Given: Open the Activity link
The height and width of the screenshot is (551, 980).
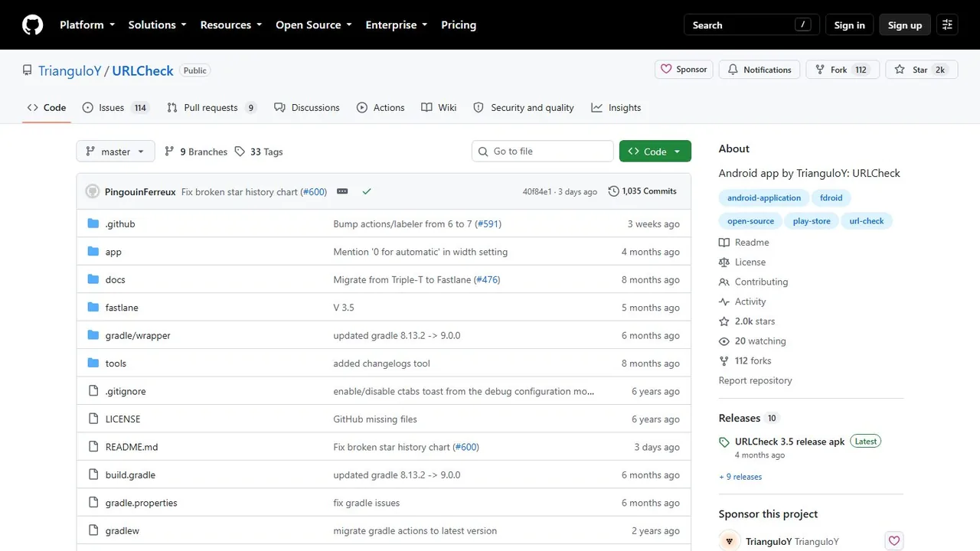Looking at the screenshot, I should 743,302.
